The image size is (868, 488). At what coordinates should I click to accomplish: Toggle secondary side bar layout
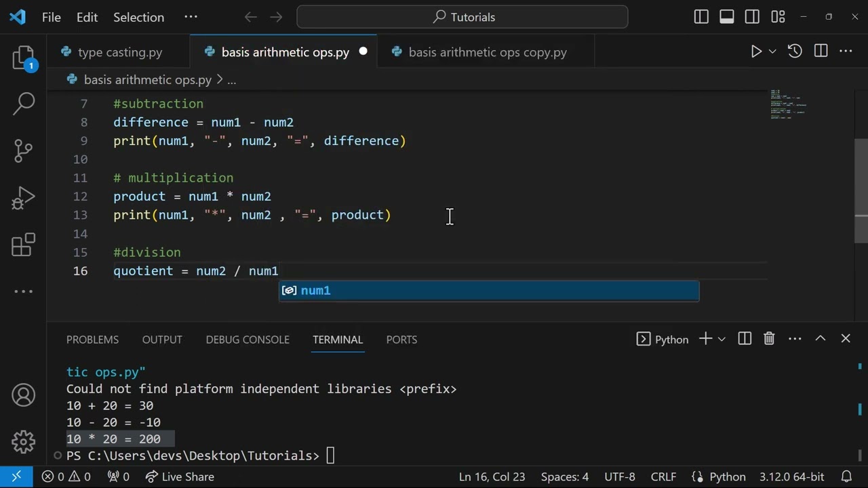752,17
